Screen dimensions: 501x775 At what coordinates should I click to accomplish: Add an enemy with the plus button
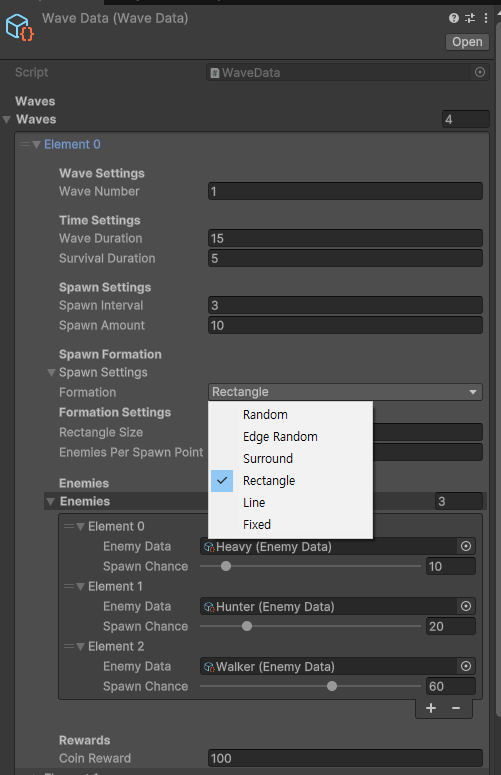pyautogui.click(x=431, y=708)
